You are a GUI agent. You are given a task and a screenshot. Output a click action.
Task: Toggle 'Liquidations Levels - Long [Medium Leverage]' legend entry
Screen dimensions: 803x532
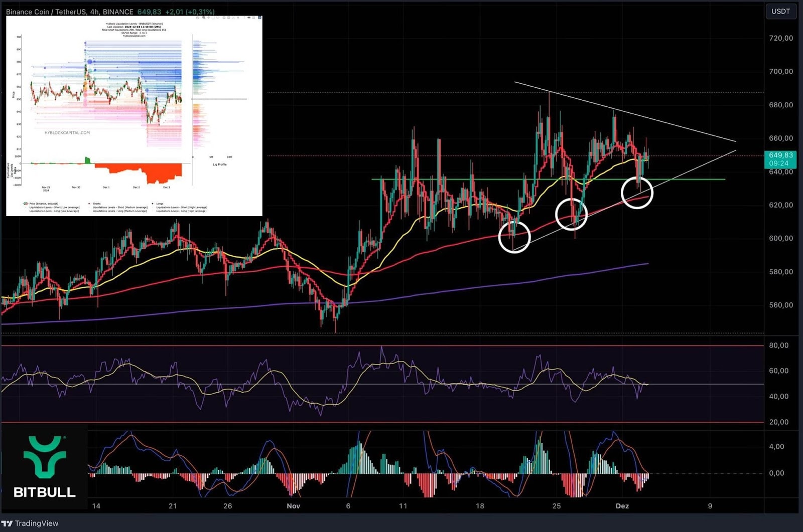[120, 211]
